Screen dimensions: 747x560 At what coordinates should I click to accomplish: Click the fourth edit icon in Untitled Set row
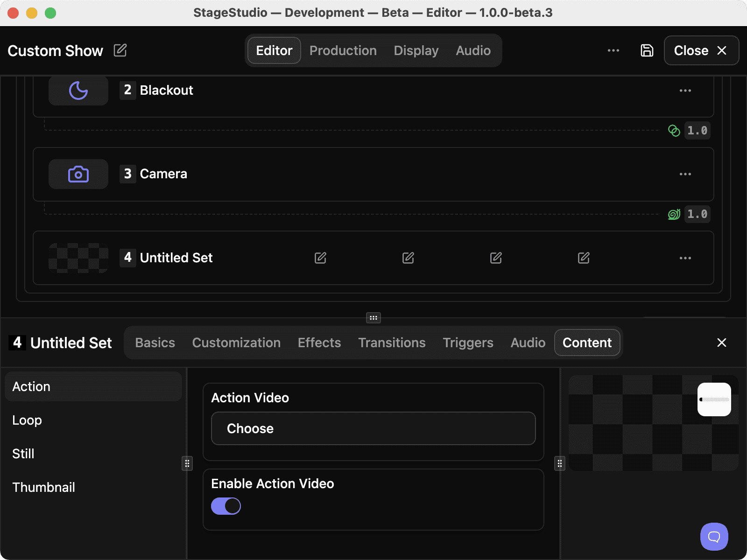click(x=584, y=258)
